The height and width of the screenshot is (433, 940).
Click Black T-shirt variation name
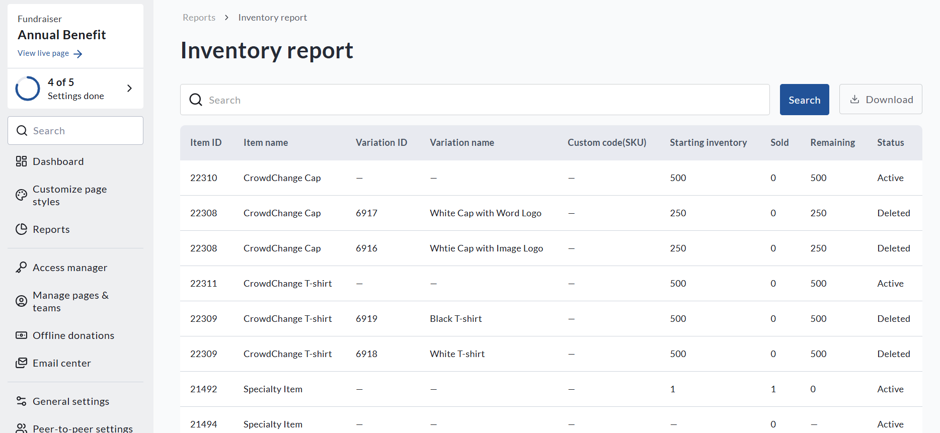click(x=456, y=318)
